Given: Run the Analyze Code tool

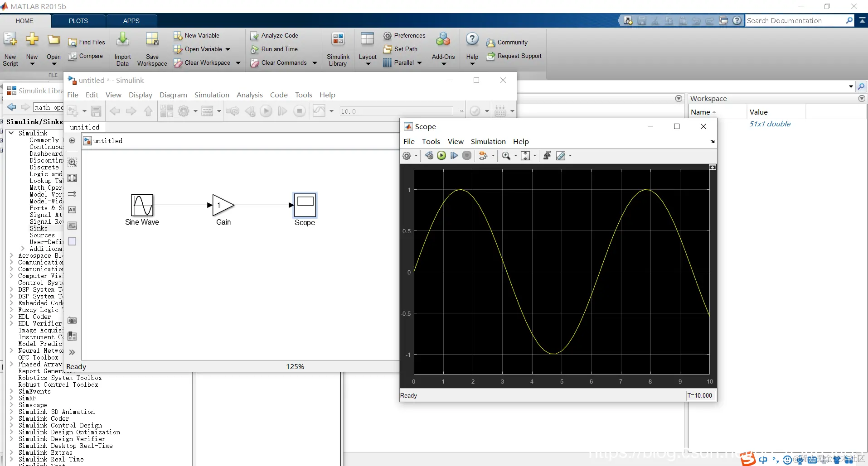Looking at the screenshot, I should [274, 36].
